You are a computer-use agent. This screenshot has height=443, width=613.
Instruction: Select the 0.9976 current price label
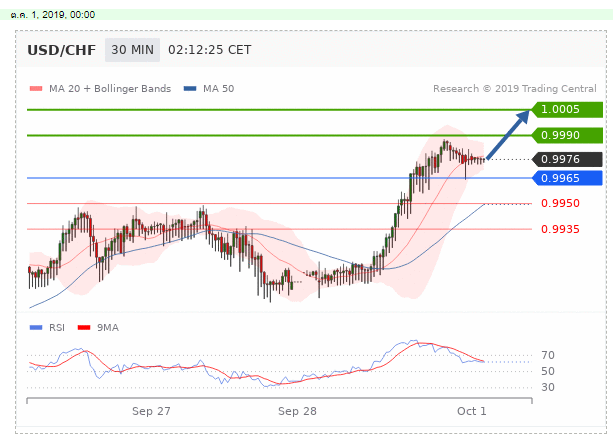click(x=567, y=159)
